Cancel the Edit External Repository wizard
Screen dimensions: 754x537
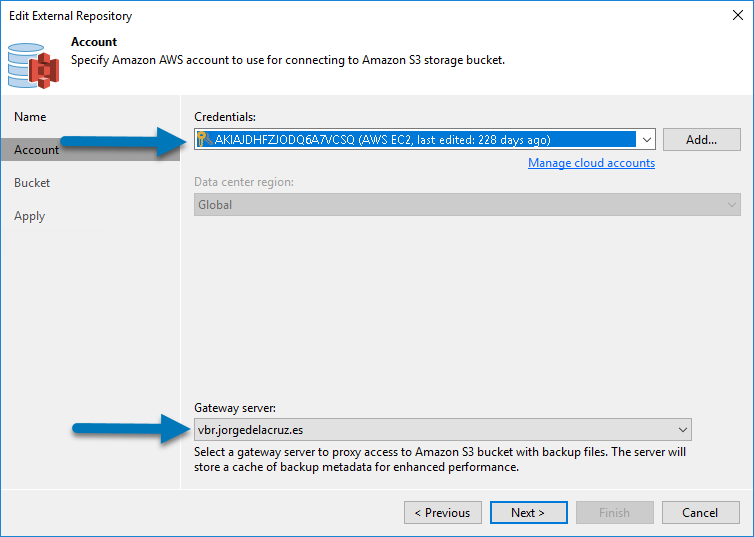tap(701, 512)
